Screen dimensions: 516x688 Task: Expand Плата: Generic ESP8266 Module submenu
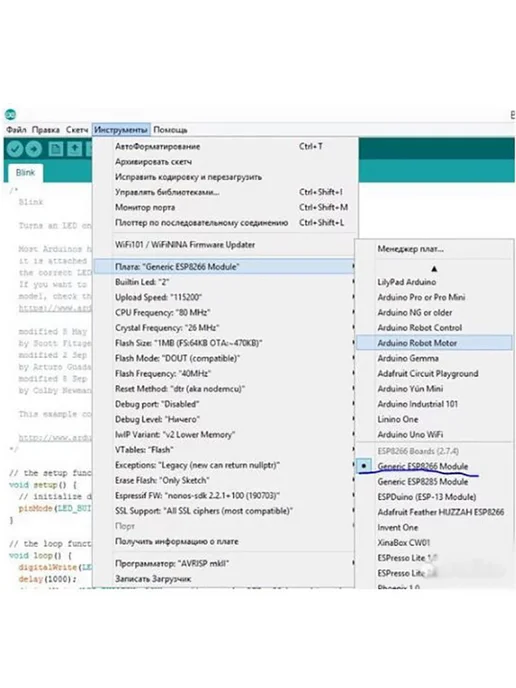tap(225, 267)
